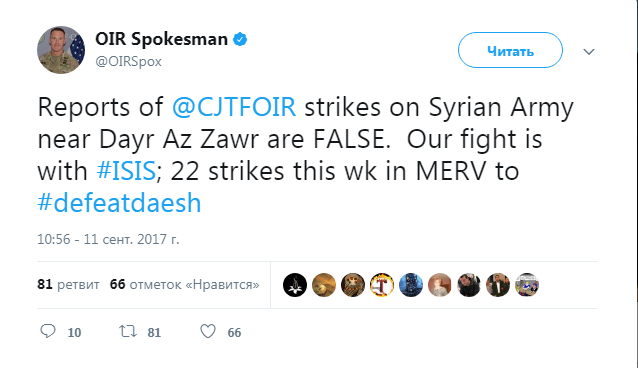The width and height of the screenshot is (638, 368).
Task: Open the black avatar with white flower
Action: click(x=295, y=285)
